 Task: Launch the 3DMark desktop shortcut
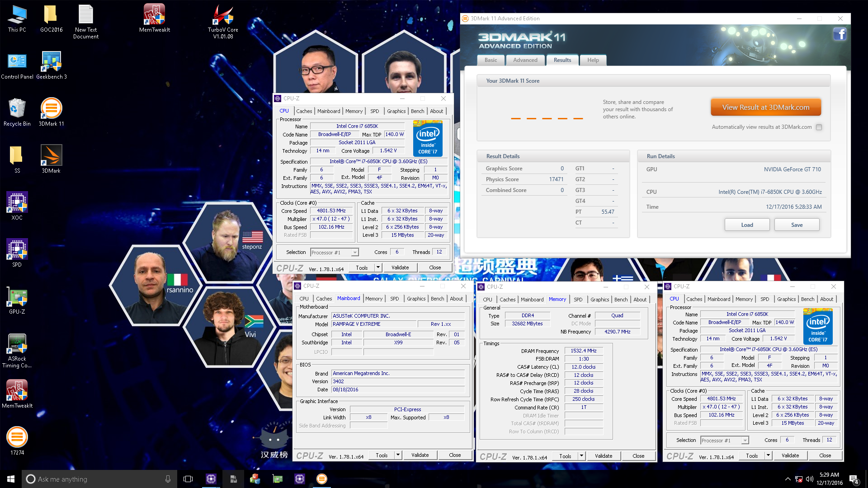[51, 160]
